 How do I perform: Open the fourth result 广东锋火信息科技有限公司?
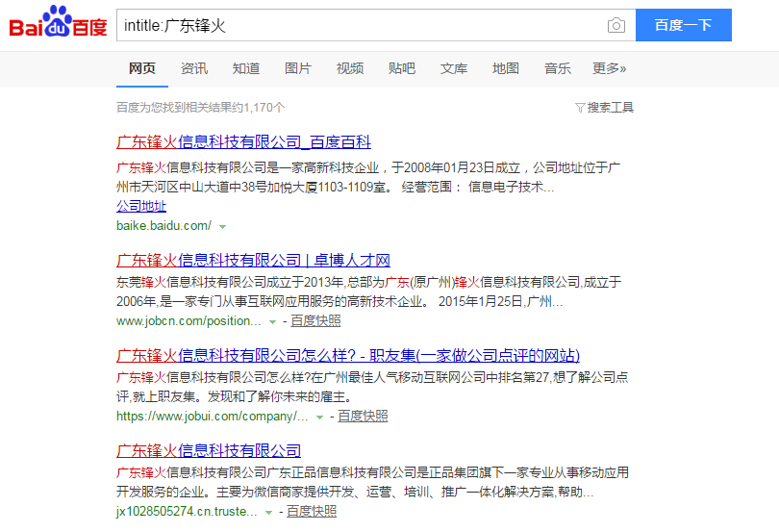coord(209,451)
